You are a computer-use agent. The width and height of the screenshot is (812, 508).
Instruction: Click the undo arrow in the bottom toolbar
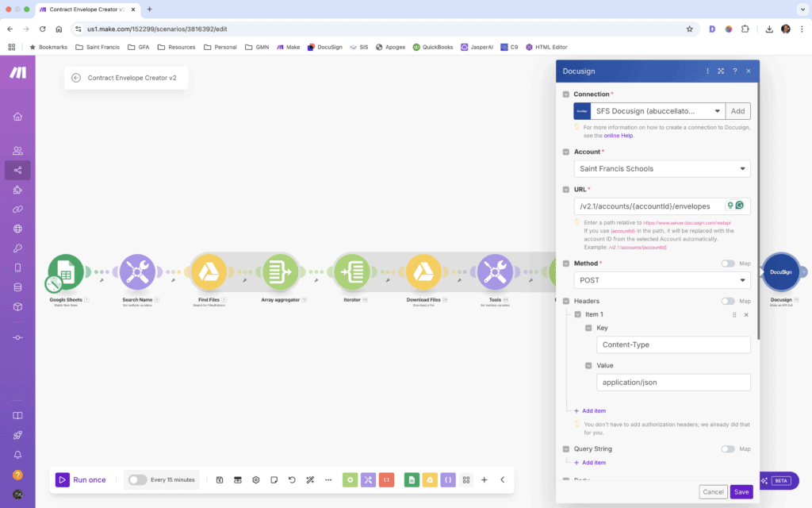coord(291,479)
